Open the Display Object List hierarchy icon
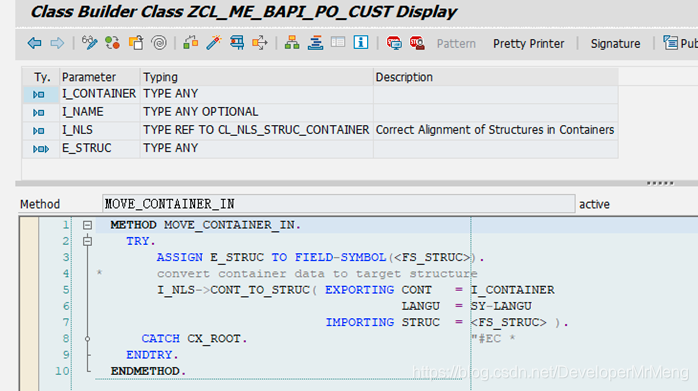Screen dimensions: 698x391 (x=292, y=43)
